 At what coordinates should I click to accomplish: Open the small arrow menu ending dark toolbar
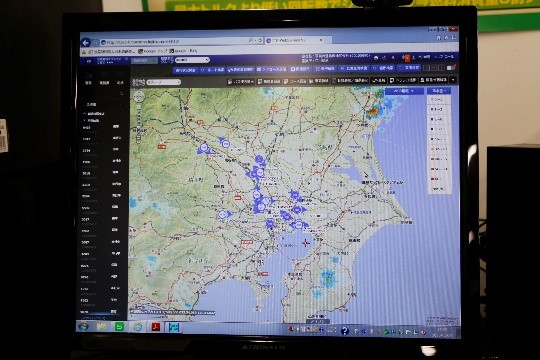pyautogui.click(x=453, y=80)
